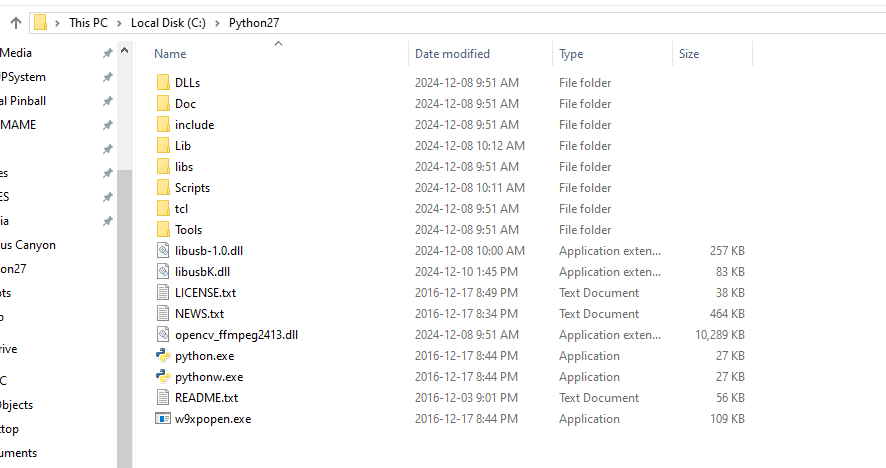Select the file name libusbK.dll

click(x=202, y=272)
